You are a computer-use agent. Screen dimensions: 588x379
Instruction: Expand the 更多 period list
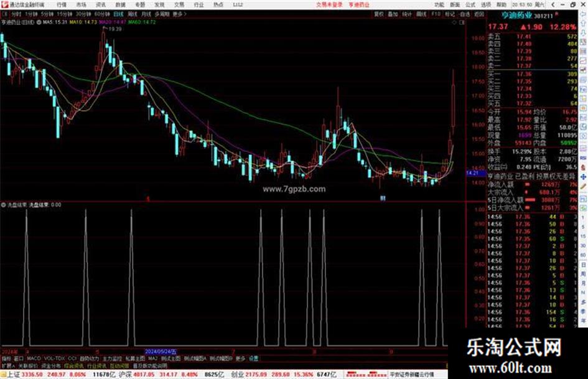tap(179, 14)
